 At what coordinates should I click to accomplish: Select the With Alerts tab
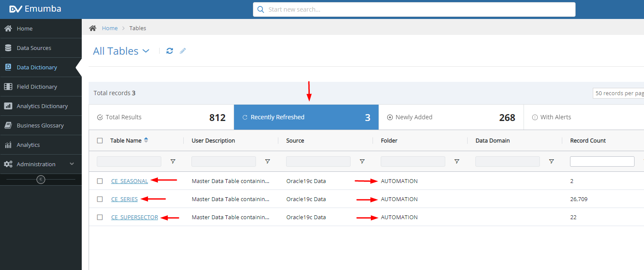coord(584,117)
